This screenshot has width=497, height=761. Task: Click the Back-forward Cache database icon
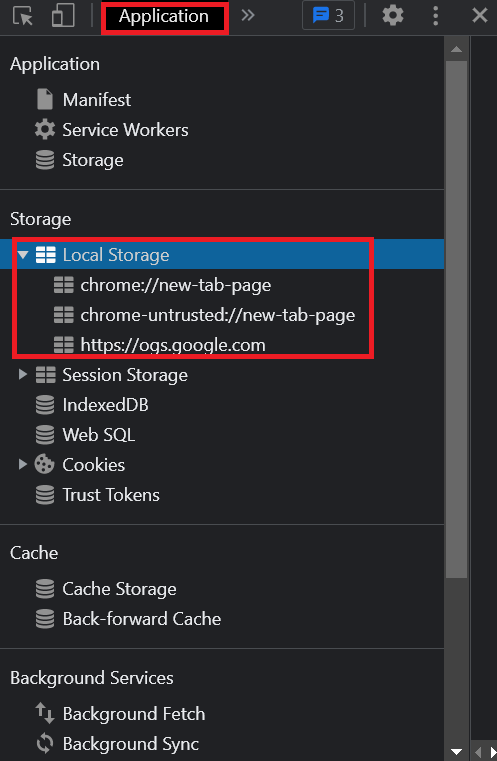click(45, 619)
